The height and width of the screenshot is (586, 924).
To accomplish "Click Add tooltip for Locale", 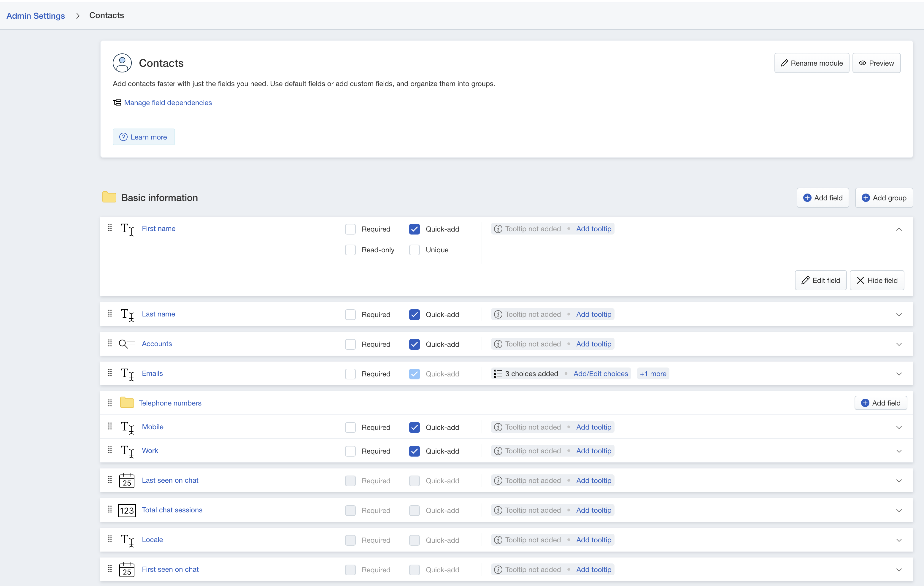I will tap(594, 540).
